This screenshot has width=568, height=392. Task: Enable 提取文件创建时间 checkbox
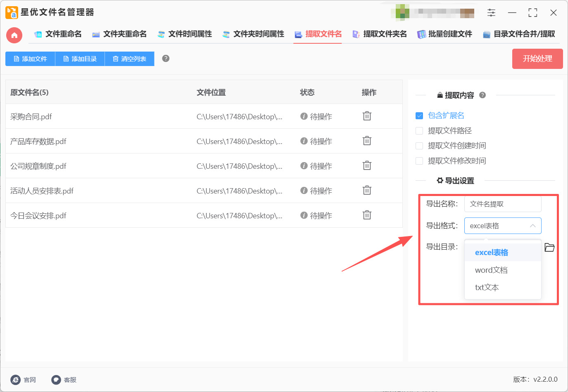419,146
